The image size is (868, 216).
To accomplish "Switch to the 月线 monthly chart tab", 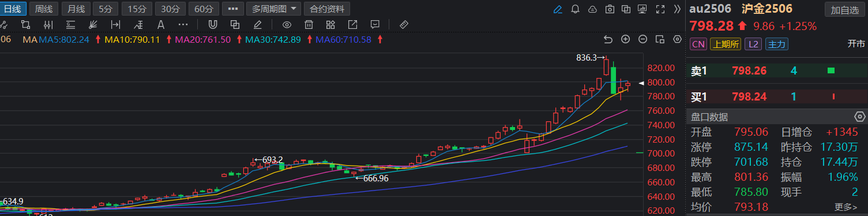I will pos(76,9).
